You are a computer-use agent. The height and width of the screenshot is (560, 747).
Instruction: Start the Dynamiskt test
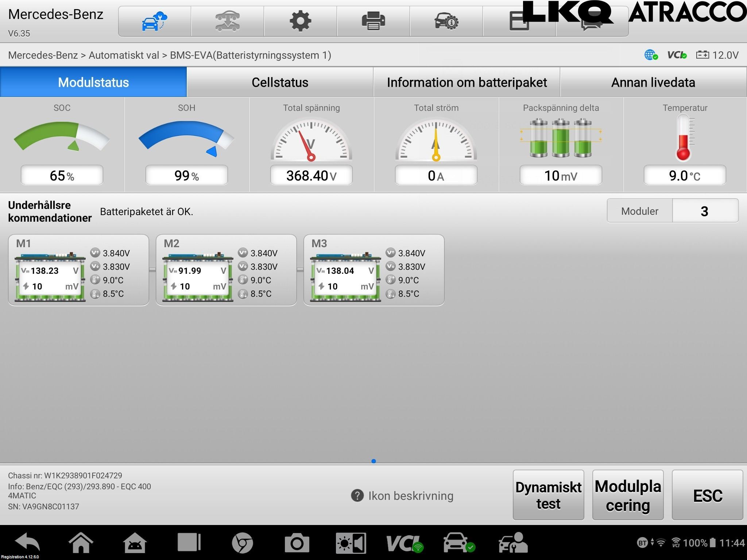click(x=548, y=495)
